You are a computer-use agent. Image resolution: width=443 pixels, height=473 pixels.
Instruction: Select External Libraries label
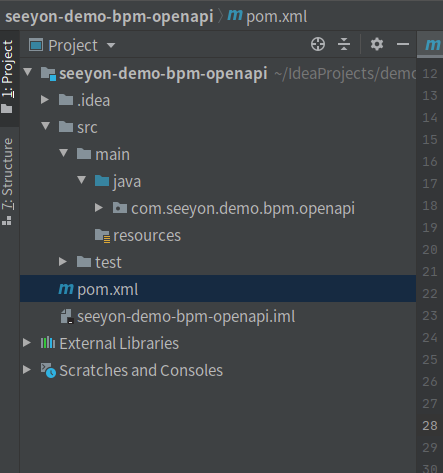pyautogui.click(x=119, y=343)
